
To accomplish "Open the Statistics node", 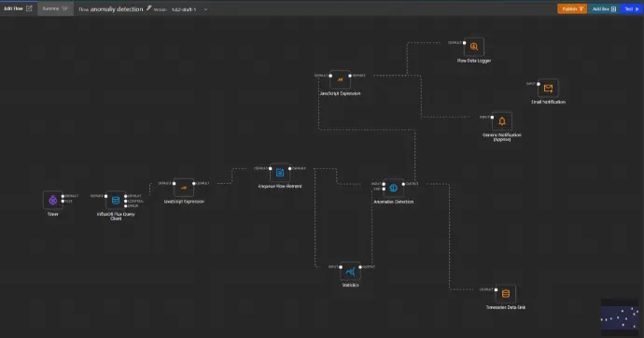I will click(350, 271).
